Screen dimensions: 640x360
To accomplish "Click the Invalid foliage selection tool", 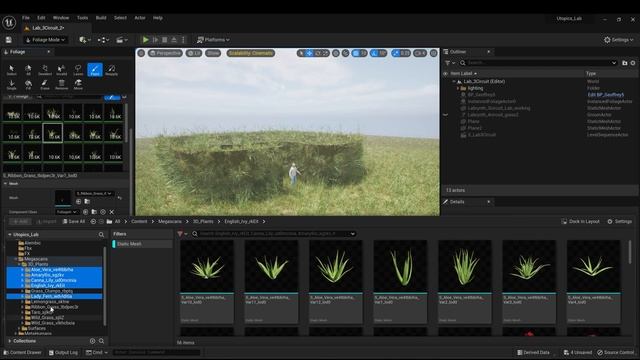I will (62, 70).
